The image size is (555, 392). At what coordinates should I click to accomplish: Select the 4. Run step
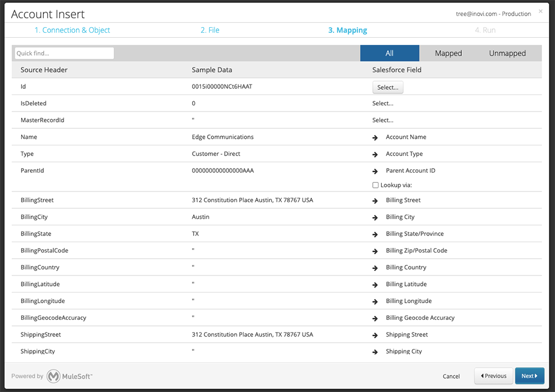(x=485, y=30)
